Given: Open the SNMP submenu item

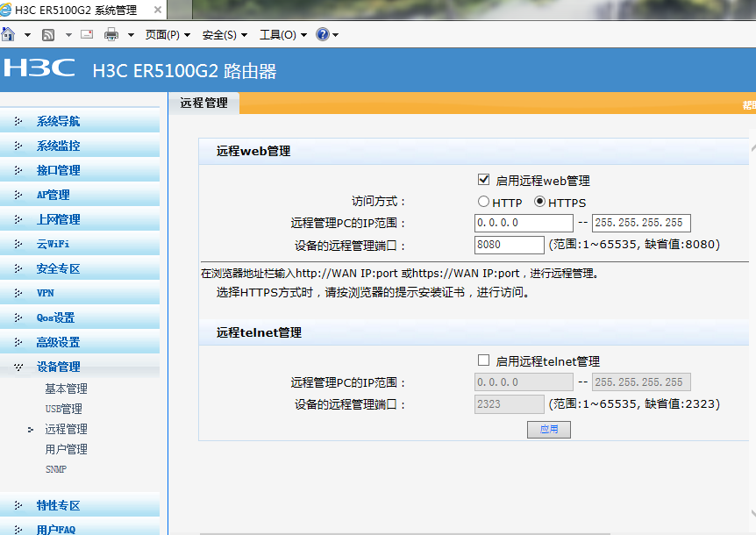Looking at the screenshot, I should click(x=56, y=469).
